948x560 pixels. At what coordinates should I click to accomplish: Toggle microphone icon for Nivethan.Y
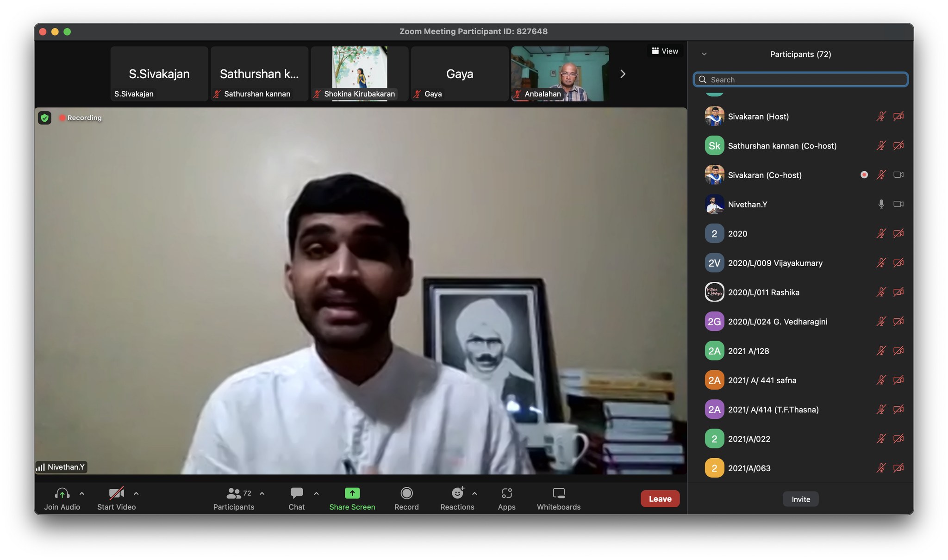click(881, 204)
